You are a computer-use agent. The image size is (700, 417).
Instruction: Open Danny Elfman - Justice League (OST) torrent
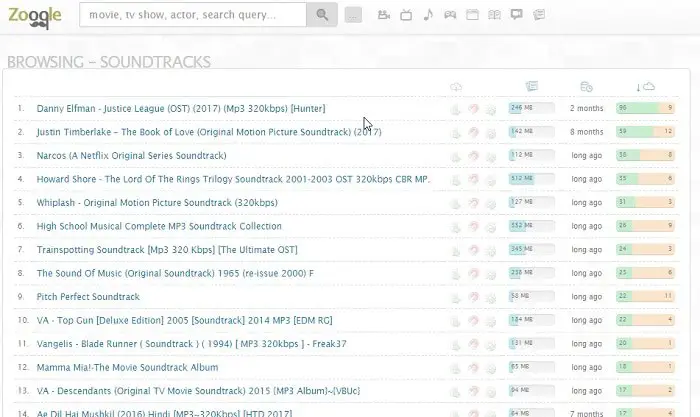pos(181,108)
